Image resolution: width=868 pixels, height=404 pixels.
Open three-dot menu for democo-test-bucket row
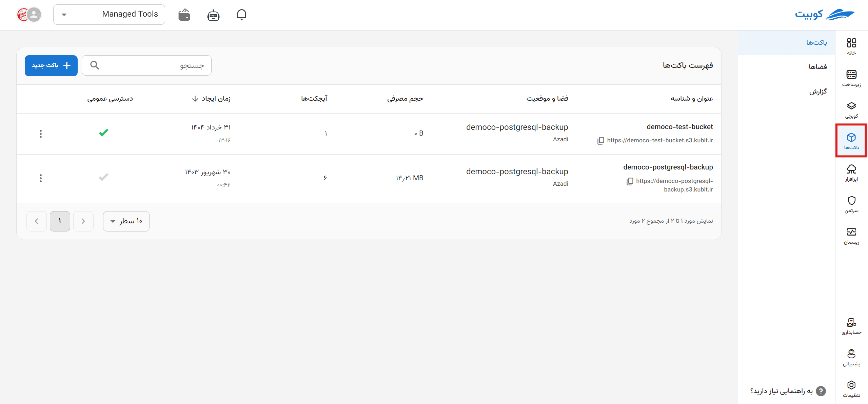tap(41, 134)
